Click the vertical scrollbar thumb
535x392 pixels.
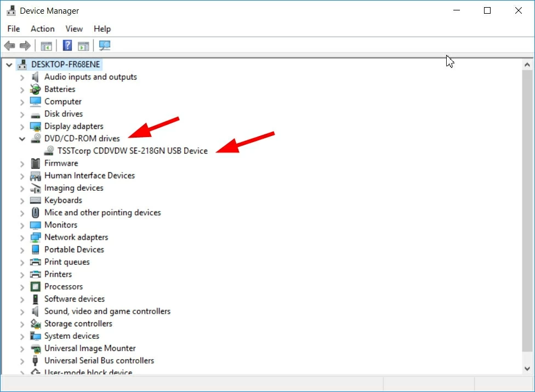[x=527, y=211]
